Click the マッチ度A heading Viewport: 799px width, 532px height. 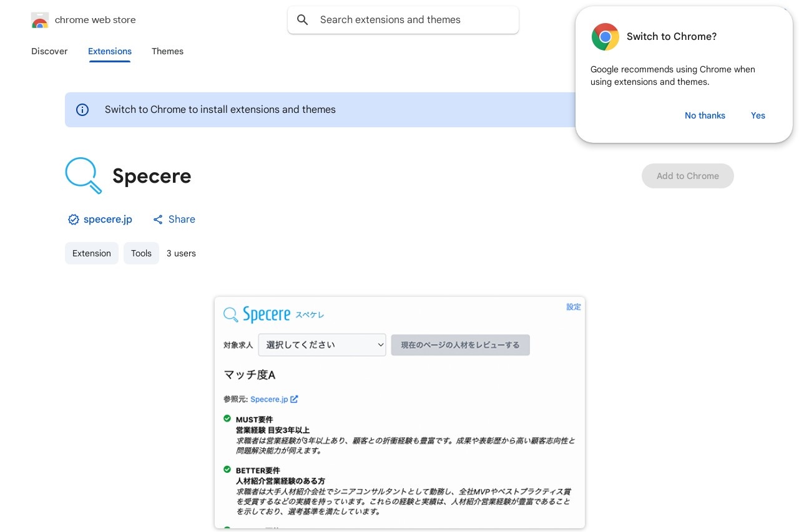tap(250, 375)
